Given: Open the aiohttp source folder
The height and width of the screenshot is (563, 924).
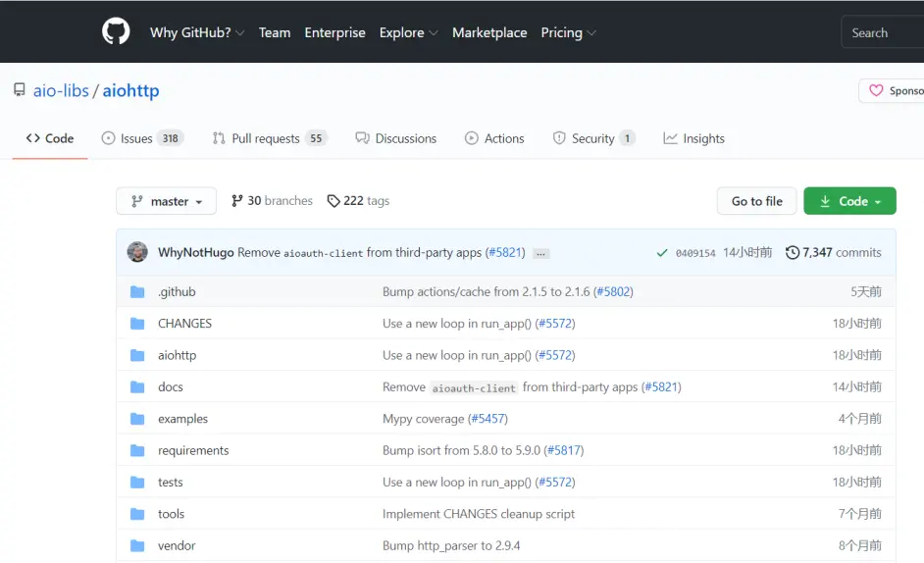Looking at the screenshot, I should [x=177, y=355].
